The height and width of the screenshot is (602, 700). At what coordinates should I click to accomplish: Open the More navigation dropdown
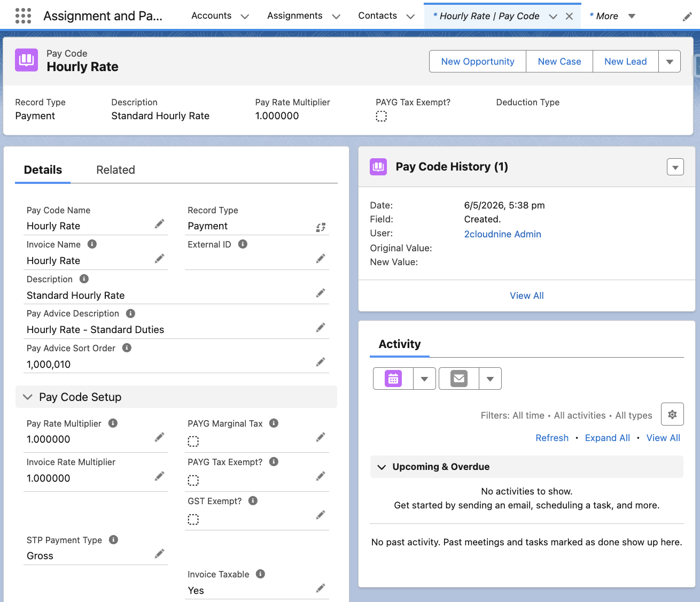(632, 16)
